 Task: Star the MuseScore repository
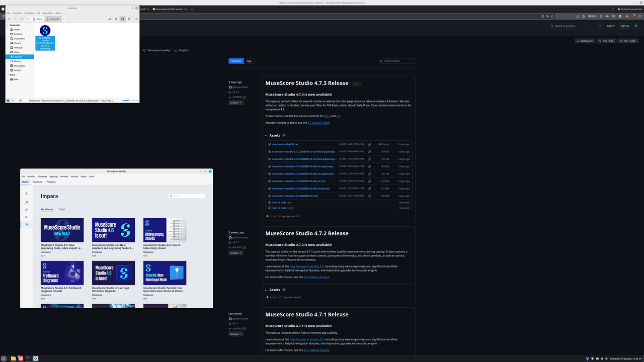(628, 41)
